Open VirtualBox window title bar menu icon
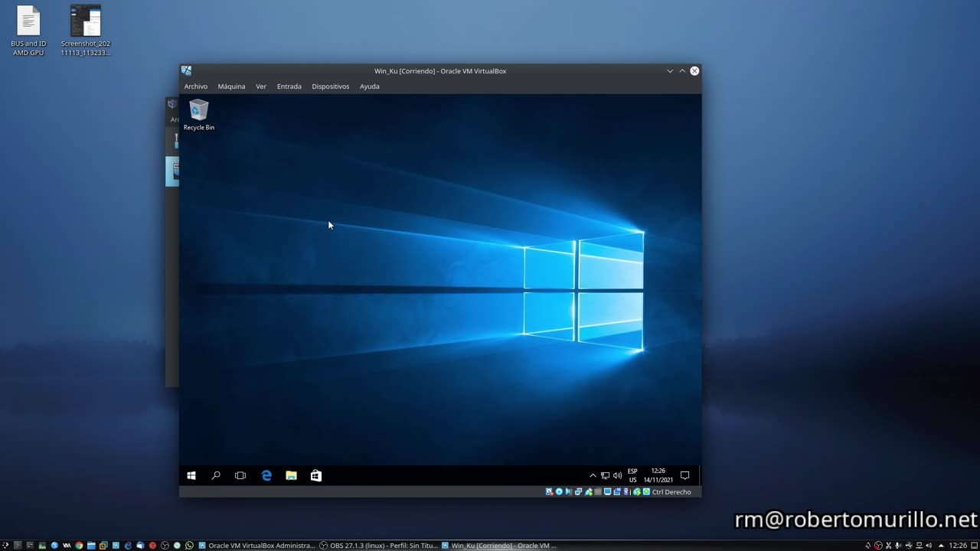The image size is (980, 551). pos(187,70)
